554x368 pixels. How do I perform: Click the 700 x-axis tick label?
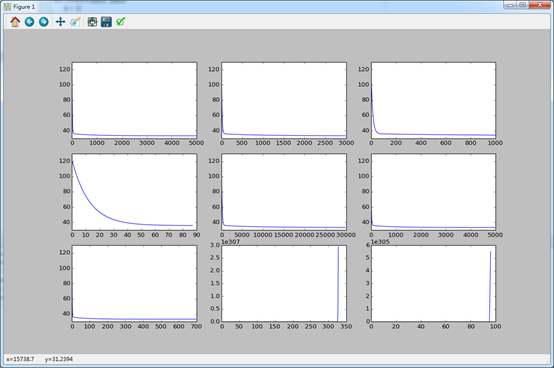[x=196, y=326]
